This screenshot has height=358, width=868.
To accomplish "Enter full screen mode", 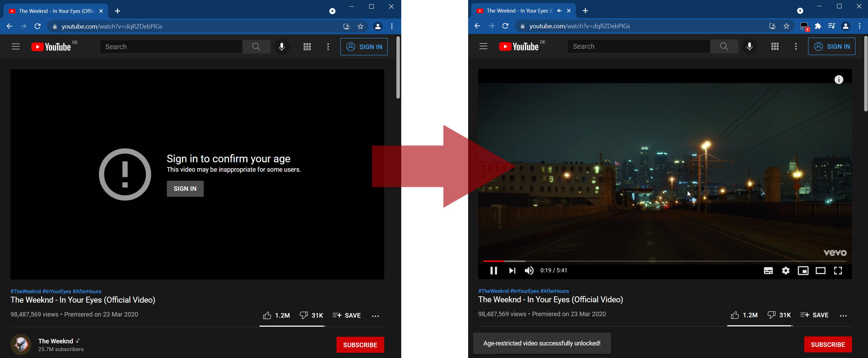I will 838,271.
